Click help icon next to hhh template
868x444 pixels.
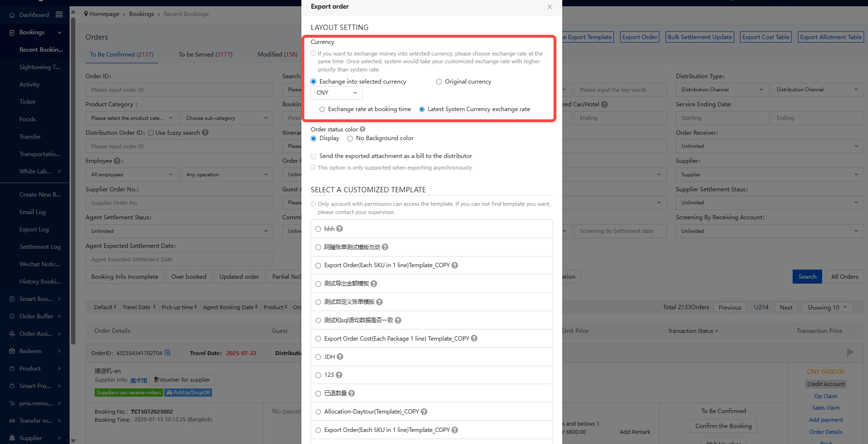tap(340, 229)
